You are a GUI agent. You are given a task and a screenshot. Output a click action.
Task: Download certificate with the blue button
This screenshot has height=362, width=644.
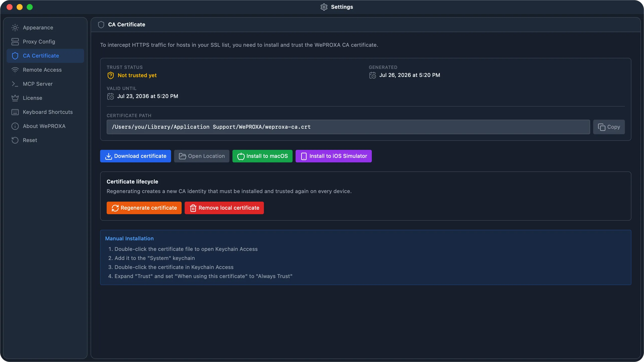coord(136,156)
